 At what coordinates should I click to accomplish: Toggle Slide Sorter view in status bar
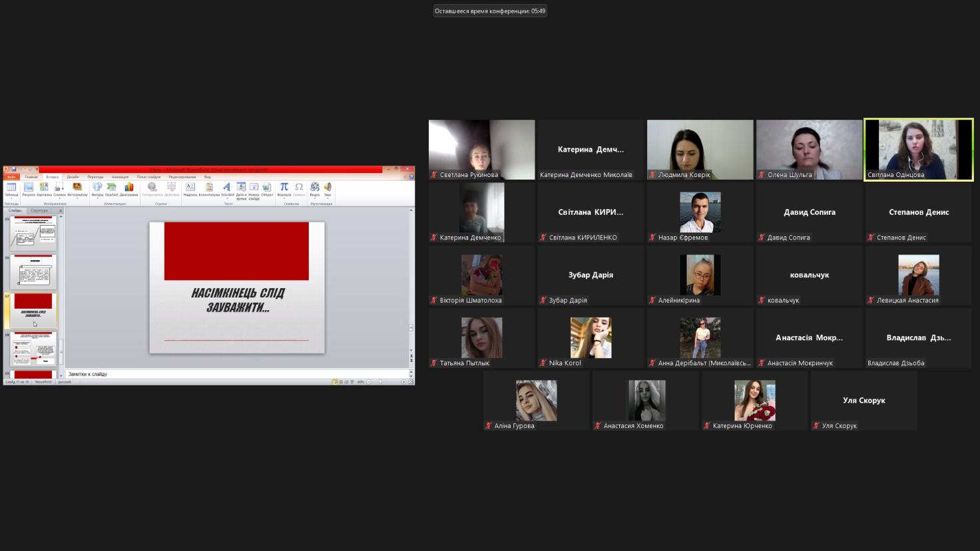coord(341,382)
